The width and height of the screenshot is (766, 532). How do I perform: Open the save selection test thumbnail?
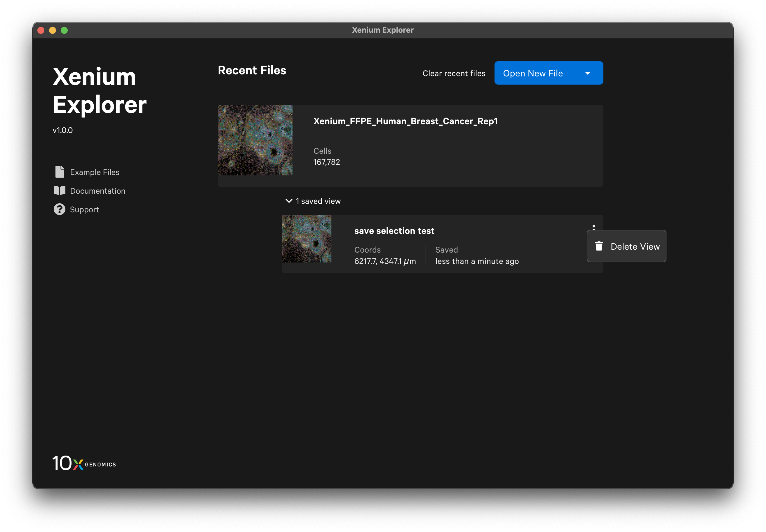click(x=307, y=239)
